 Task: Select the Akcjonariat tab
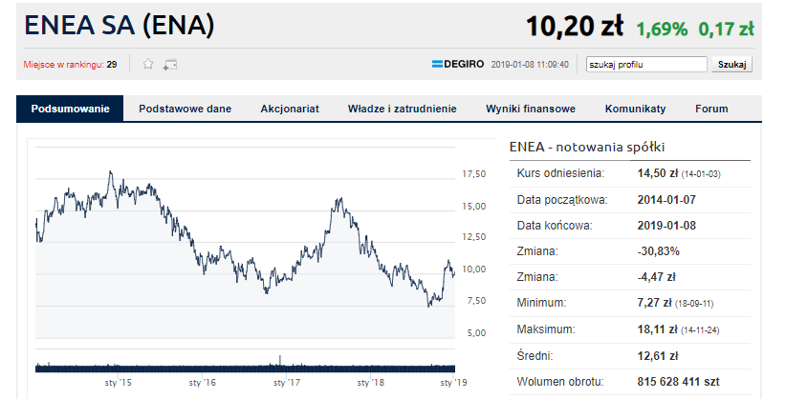(290, 109)
